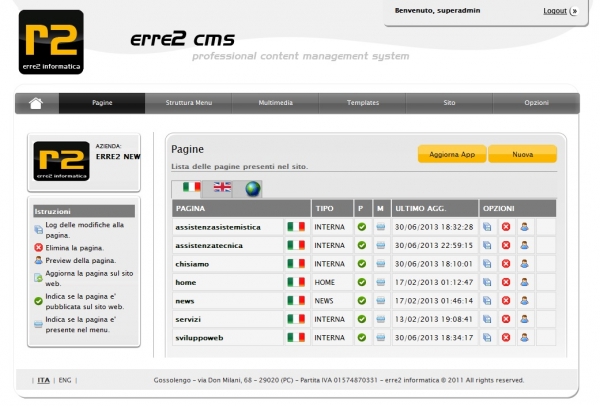
Task: Open the Opzioni menu item
Action: pyautogui.click(x=536, y=103)
